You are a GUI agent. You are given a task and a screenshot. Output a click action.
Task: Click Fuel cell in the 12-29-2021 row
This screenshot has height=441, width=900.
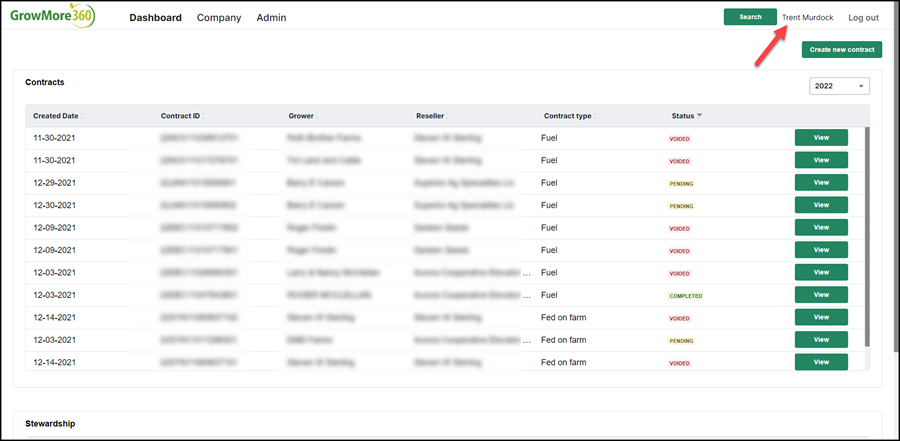coord(549,183)
